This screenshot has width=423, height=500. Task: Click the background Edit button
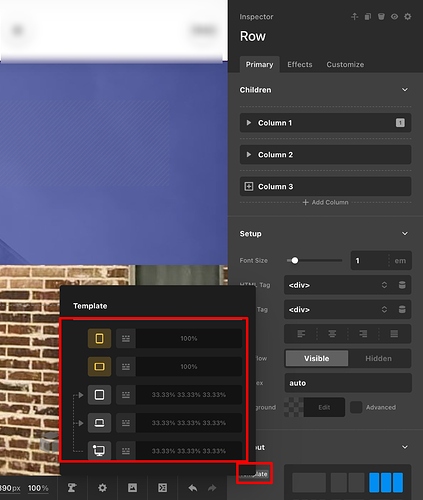[324, 407]
